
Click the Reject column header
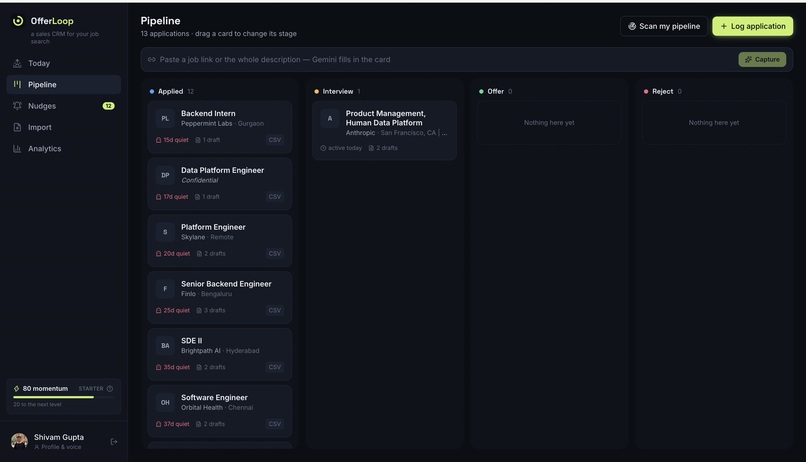pyautogui.click(x=663, y=91)
